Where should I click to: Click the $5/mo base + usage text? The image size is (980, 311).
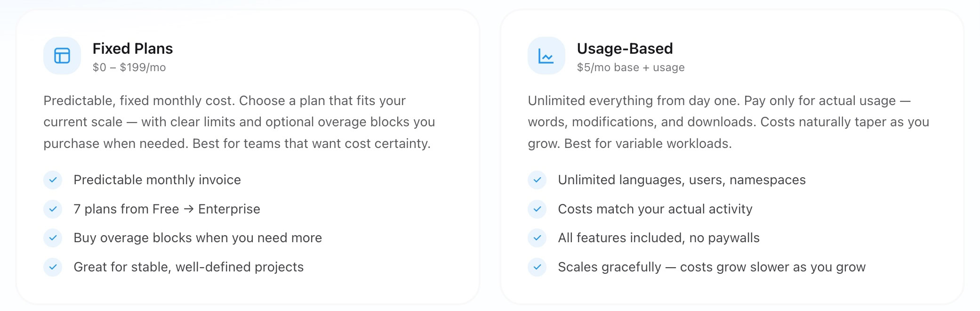[630, 67]
